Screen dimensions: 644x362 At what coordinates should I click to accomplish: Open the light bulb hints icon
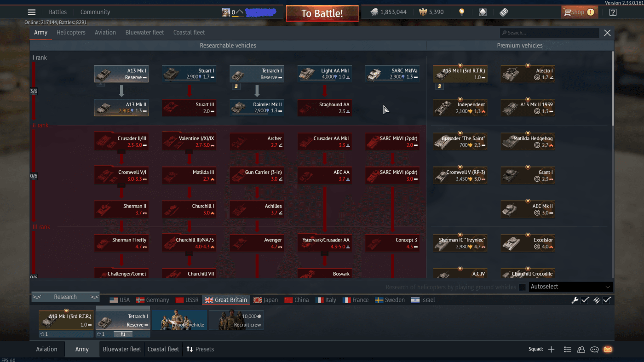461,12
